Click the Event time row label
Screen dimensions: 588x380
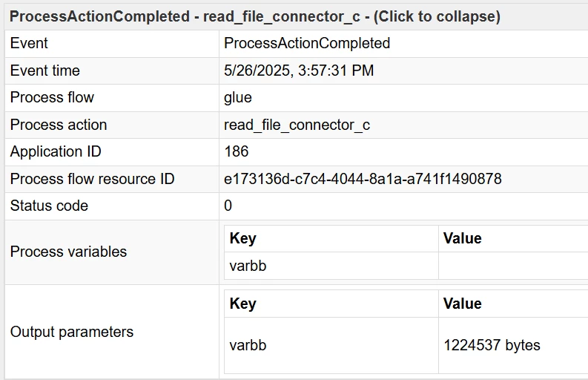coord(44,71)
